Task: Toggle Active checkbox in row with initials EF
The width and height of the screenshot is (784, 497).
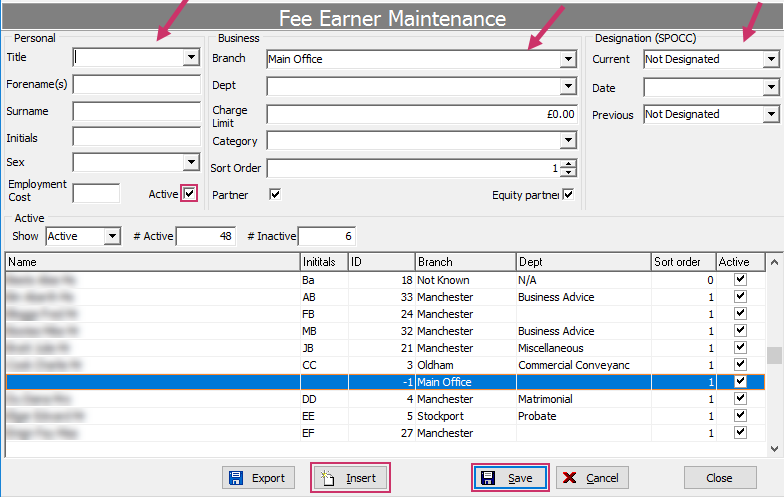Action: click(740, 432)
